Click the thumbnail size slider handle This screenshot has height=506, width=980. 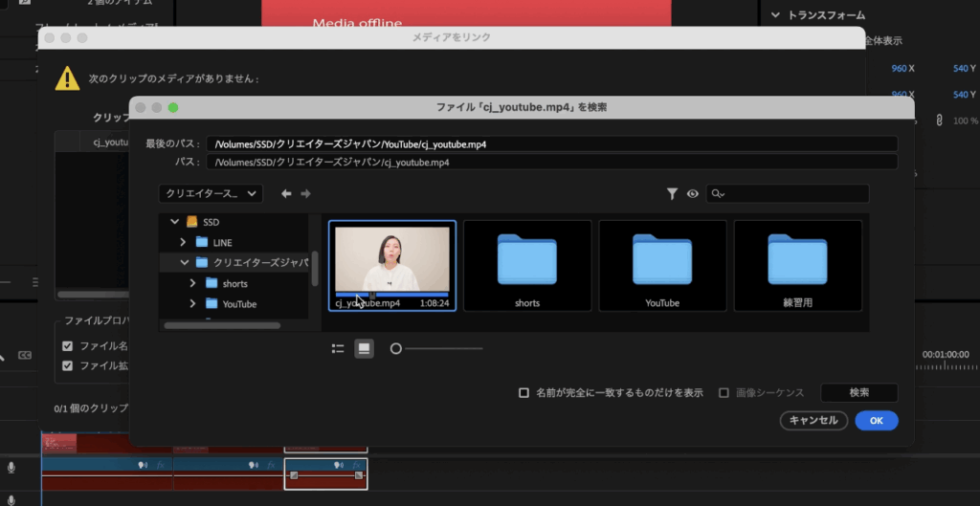tap(395, 349)
